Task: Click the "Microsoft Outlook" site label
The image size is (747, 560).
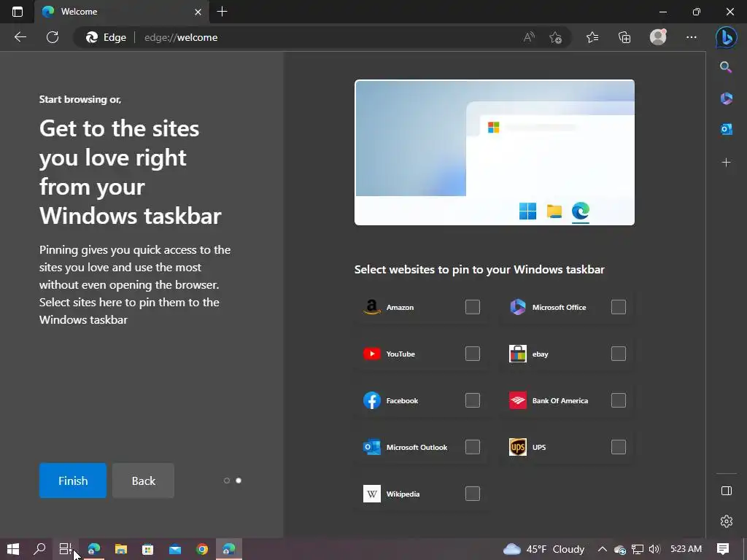Action: (x=417, y=447)
